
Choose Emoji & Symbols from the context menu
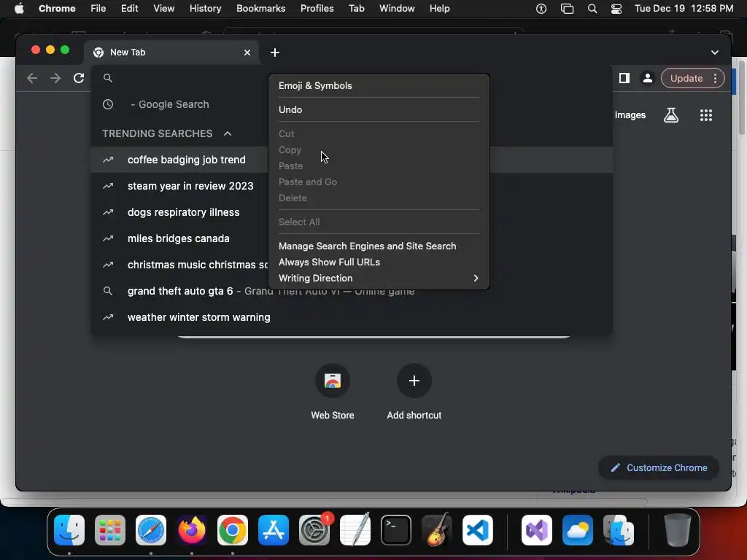pos(379,86)
